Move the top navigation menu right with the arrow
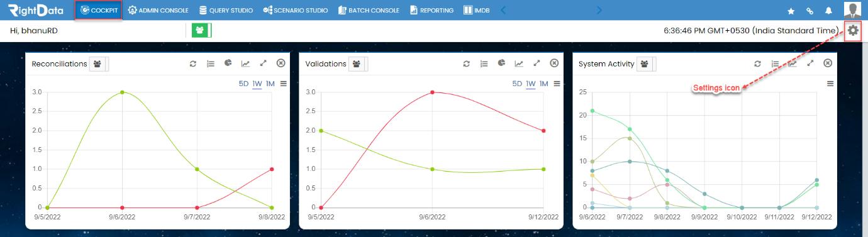 click(x=599, y=10)
